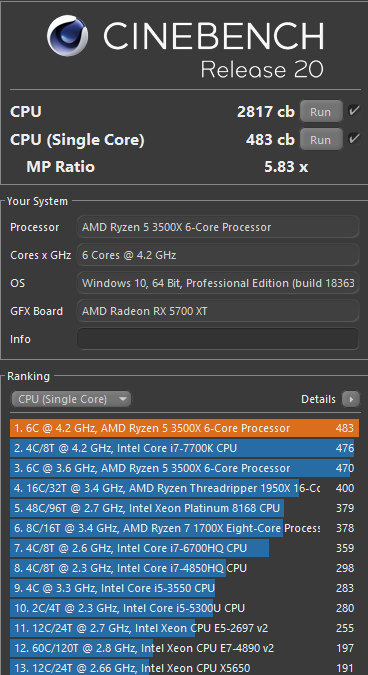Click the Cinebench logo sphere icon
The height and width of the screenshot is (675, 368).
point(68,35)
